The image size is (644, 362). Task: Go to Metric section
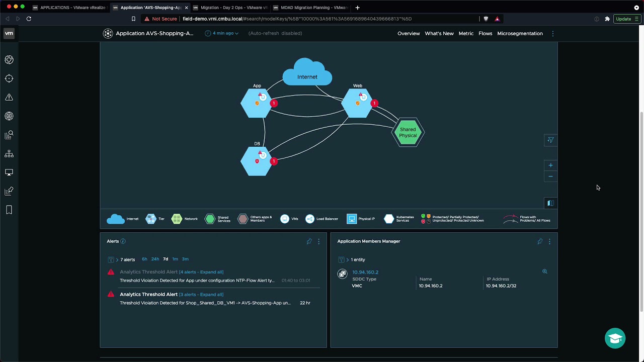click(x=466, y=34)
